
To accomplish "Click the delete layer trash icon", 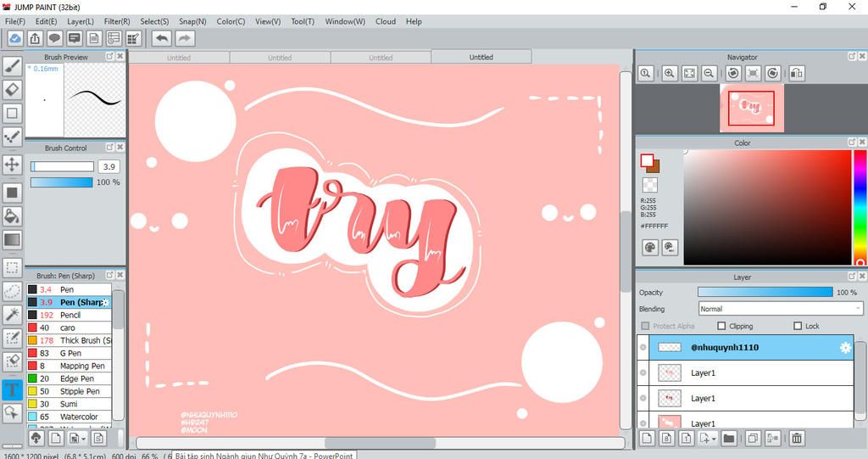I will coord(797,438).
